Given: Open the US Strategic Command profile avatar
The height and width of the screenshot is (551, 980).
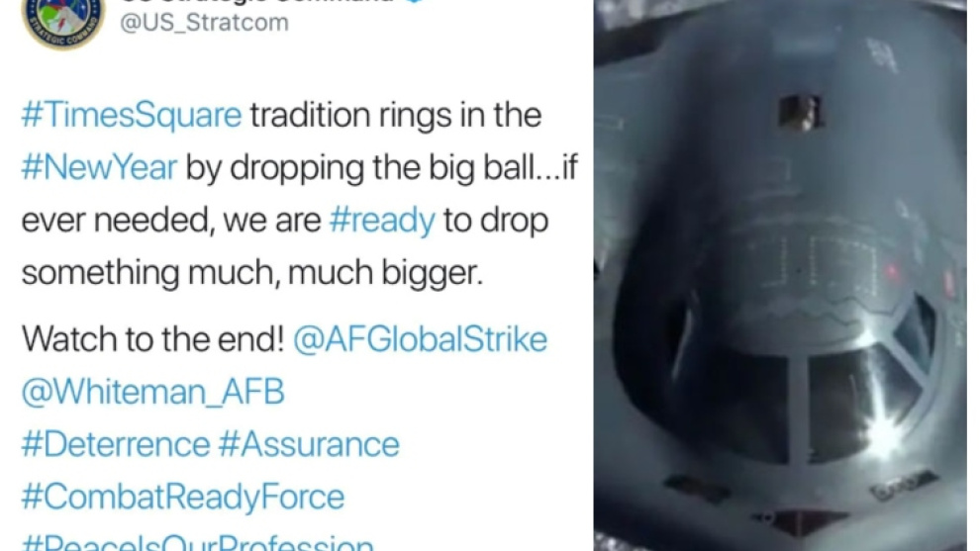Looking at the screenshot, I should click(63, 22).
